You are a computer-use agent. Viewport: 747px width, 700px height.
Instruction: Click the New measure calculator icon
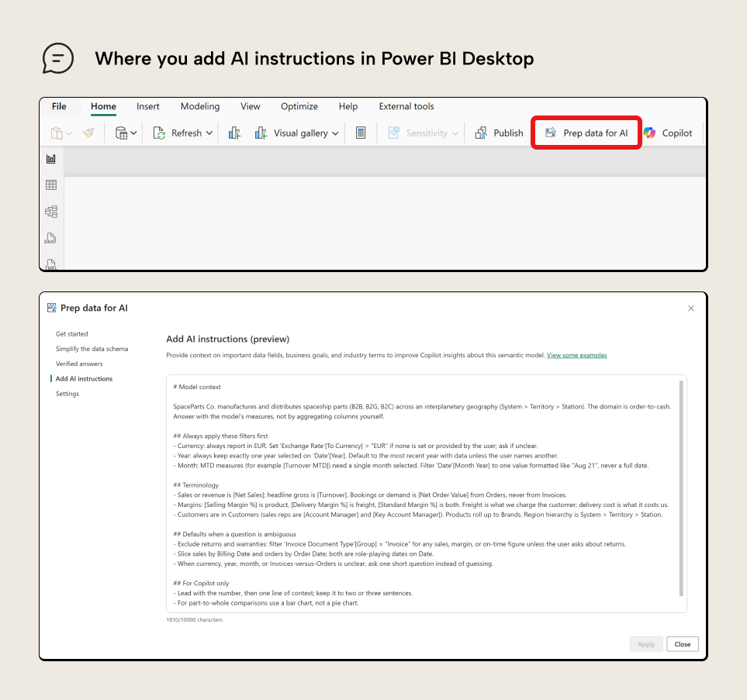(x=361, y=133)
